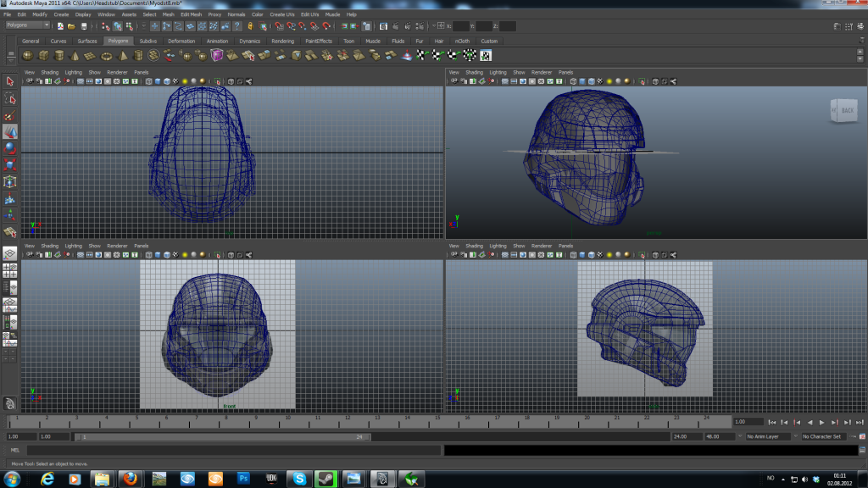
Task: Click the last used tool icon in toolbox
Action: click(x=10, y=232)
